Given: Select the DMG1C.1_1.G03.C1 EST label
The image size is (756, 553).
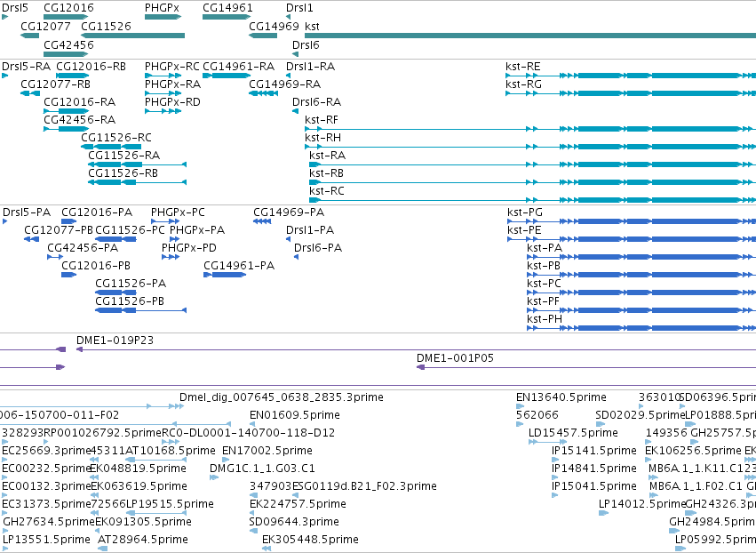Looking at the screenshot, I should [262, 469].
